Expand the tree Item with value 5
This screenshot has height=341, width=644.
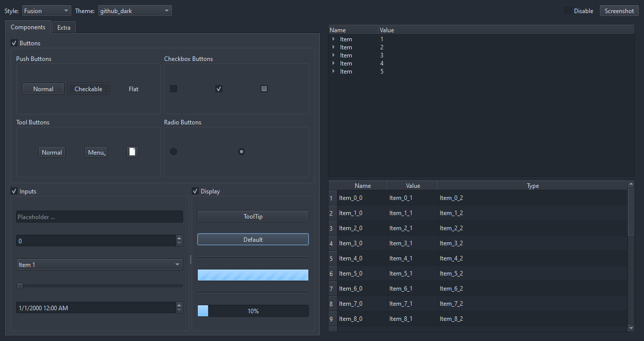[334, 71]
